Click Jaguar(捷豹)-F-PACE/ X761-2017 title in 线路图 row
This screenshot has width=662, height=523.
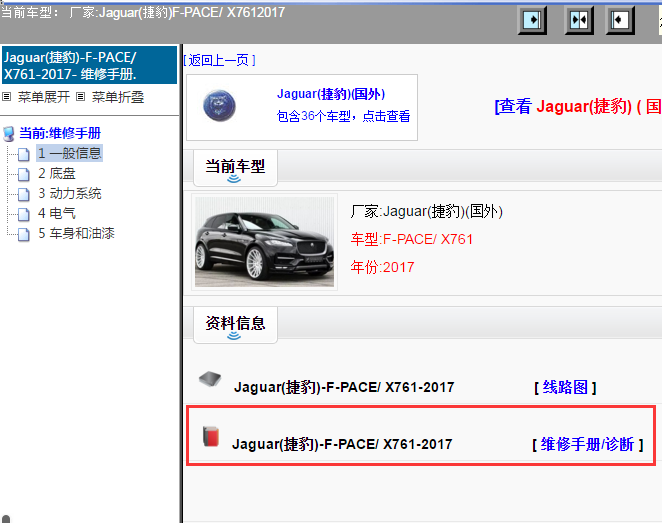(344, 387)
